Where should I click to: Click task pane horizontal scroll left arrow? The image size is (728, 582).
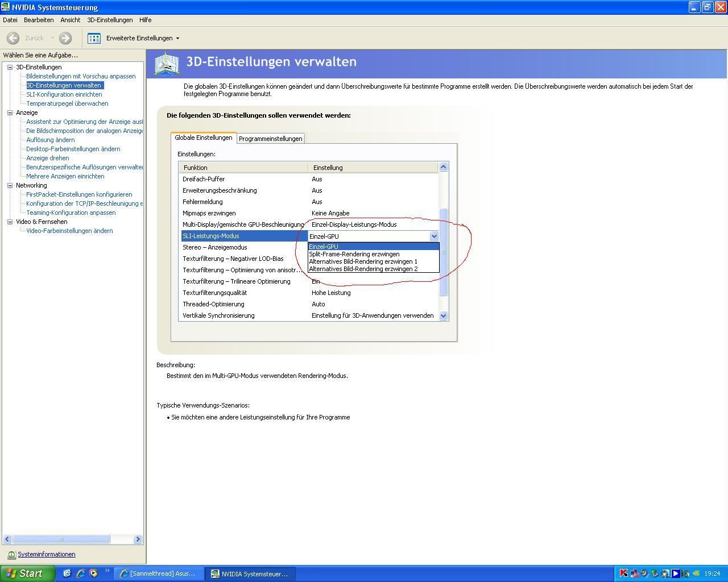coord(7,539)
